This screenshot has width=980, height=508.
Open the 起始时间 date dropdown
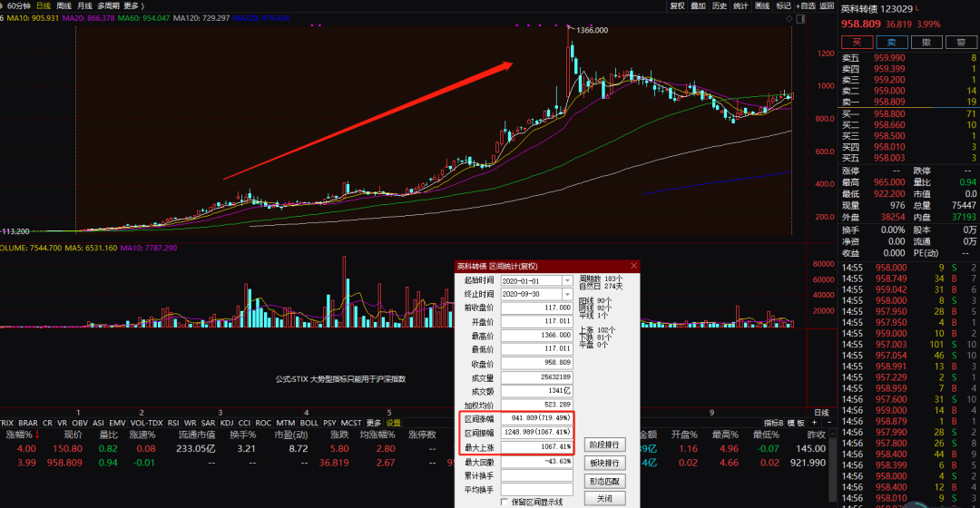pyautogui.click(x=567, y=280)
